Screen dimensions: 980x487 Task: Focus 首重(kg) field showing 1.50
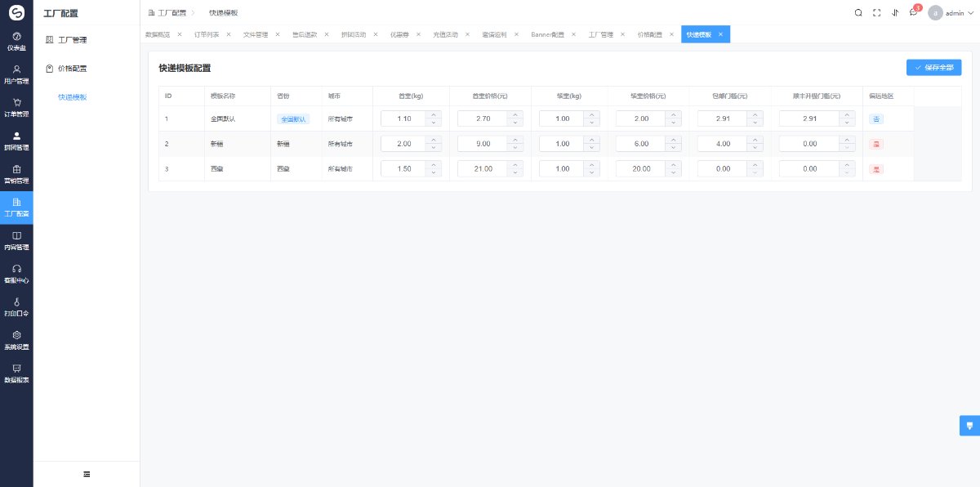click(403, 169)
